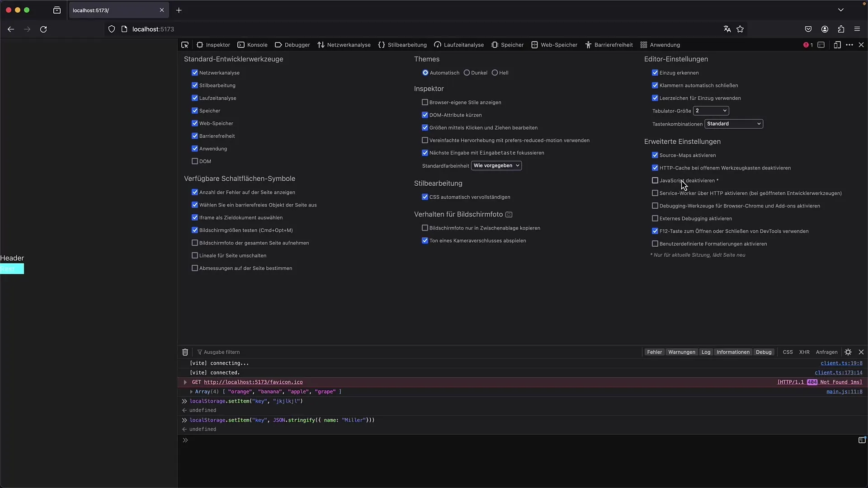Check Externes Debugging aktivieren

[x=655, y=218]
